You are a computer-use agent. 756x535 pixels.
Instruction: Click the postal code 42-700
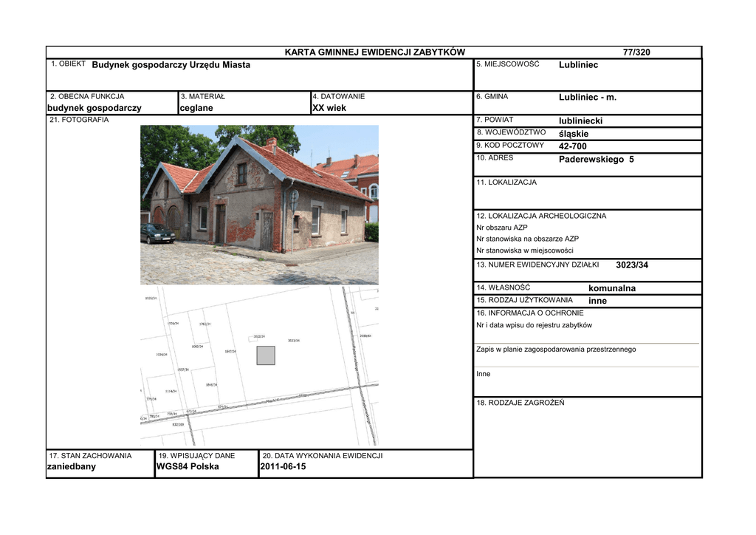tap(573, 146)
